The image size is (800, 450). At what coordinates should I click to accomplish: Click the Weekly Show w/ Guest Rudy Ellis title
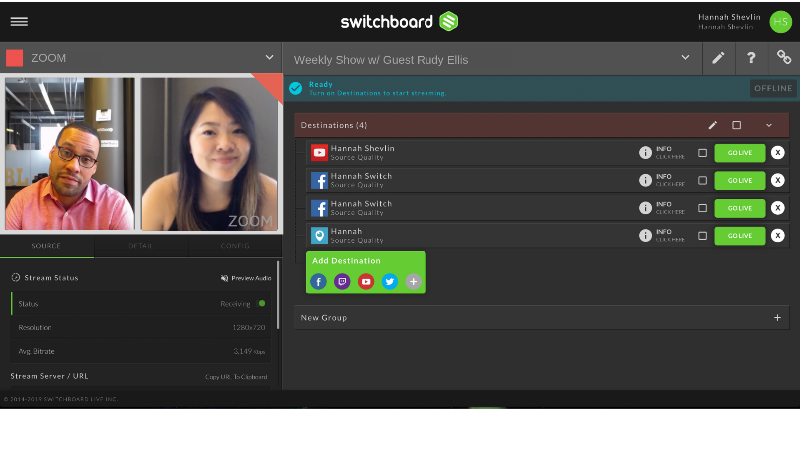pyautogui.click(x=381, y=60)
